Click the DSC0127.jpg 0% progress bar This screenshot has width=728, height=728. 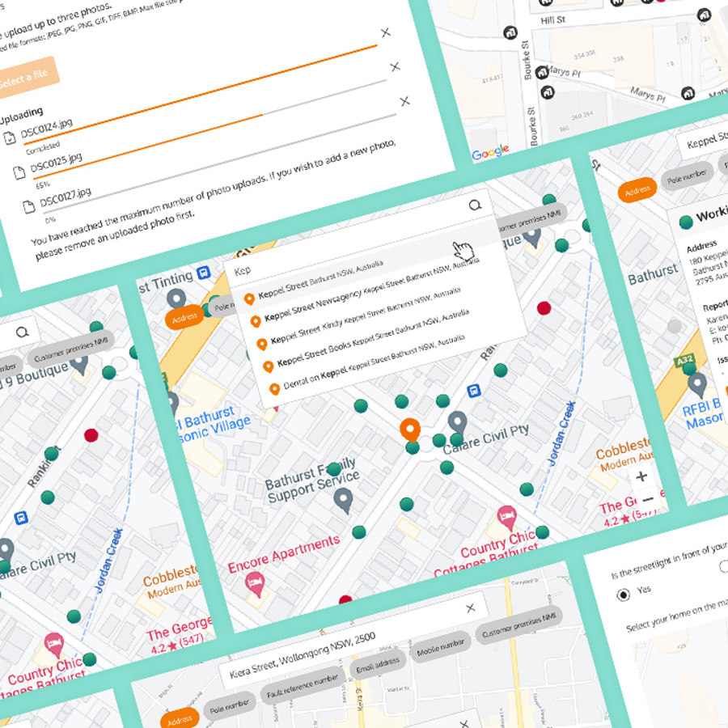(219, 163)
